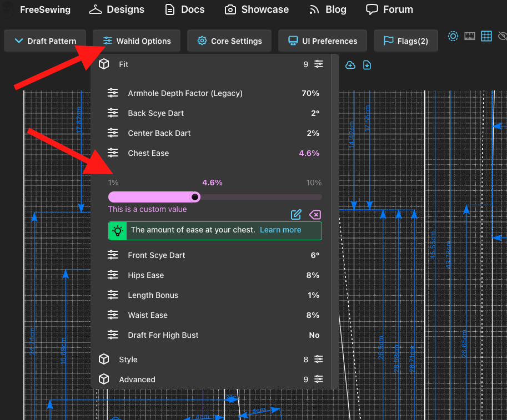The height and width of the screenshot is (420, 507).
Task: Click the Draft For High Bust No value
Action: (x=314, y=335)
